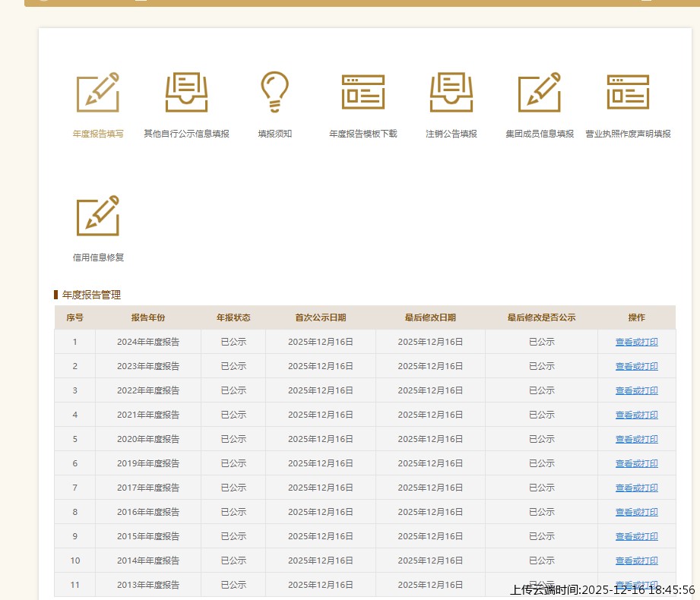Click the 报告年份 column header

pyautogui.click(x=148, y=317)
